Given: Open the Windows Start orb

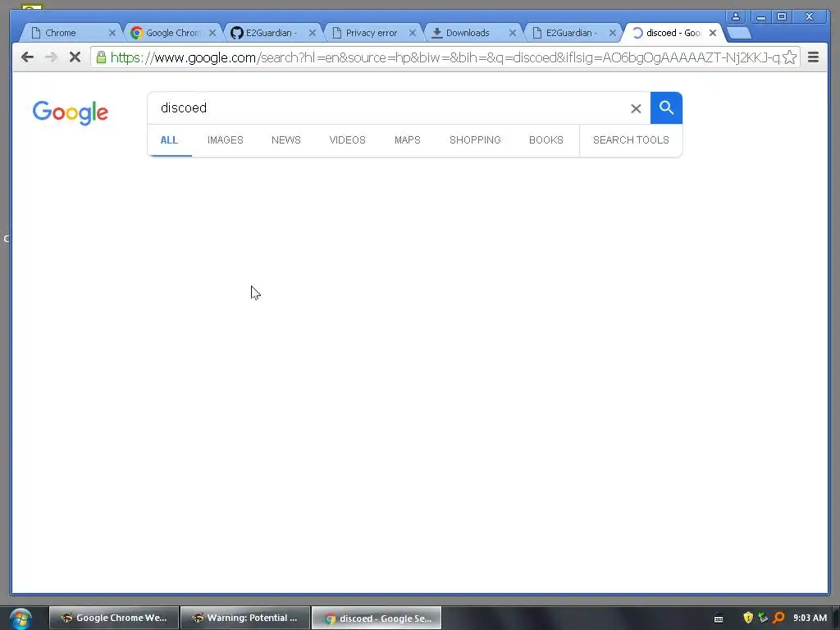Looking at the screenshot, I should [x=21, y=619].
